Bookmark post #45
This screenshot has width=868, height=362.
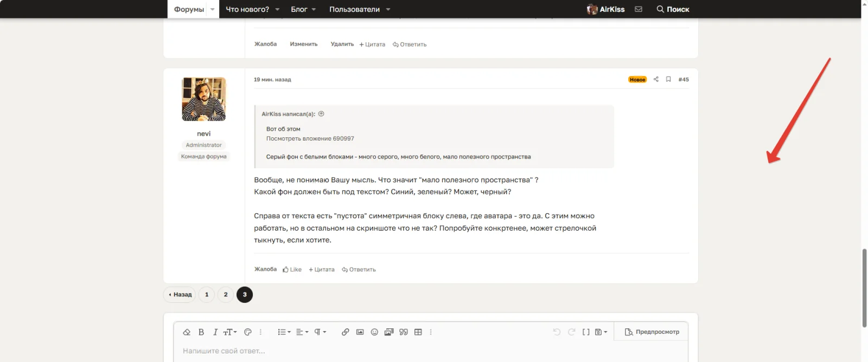[668, 79]
